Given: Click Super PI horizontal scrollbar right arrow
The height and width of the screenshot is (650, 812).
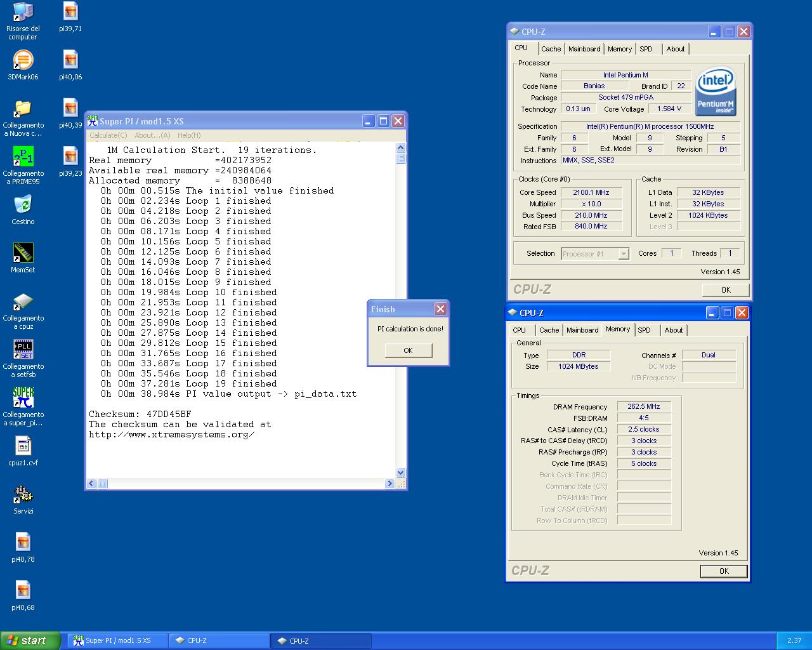Looking at the screenshot, I should (x=390, y=484).
